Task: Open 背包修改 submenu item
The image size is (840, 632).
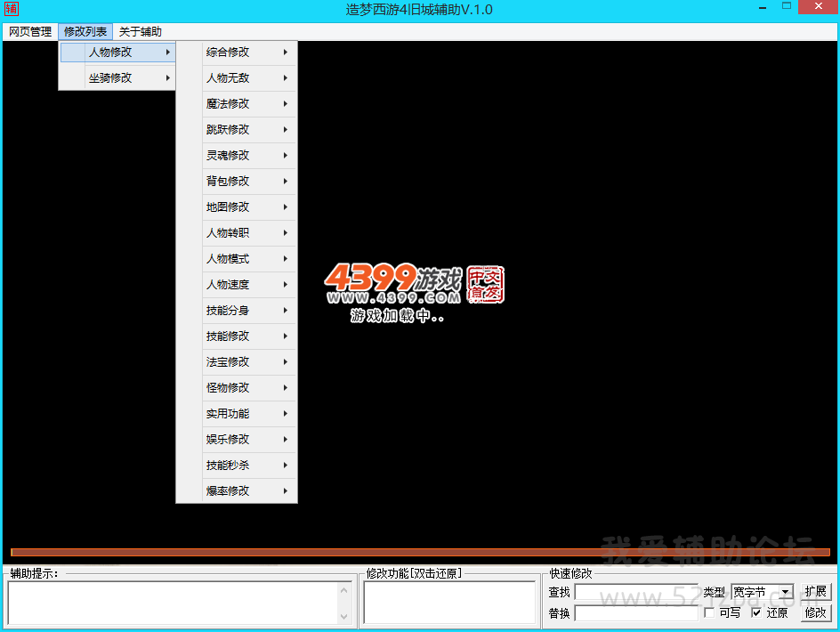Action: (237, 182)
